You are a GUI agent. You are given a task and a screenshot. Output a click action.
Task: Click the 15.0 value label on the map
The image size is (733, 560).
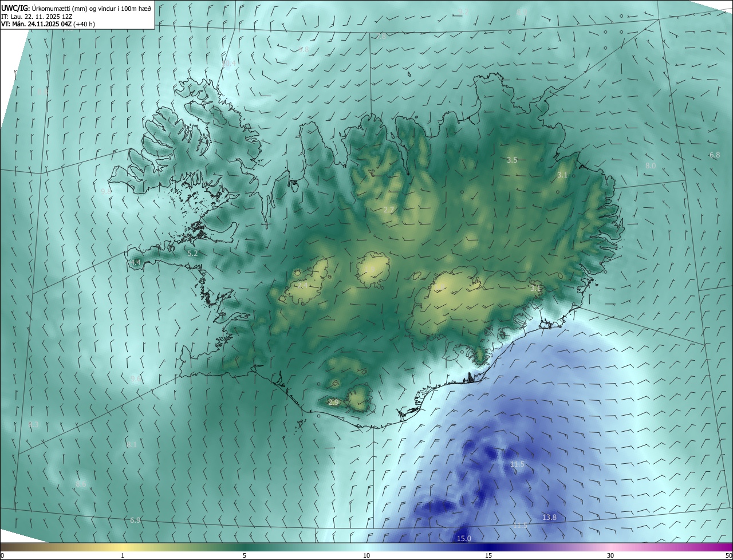point(464,538)
